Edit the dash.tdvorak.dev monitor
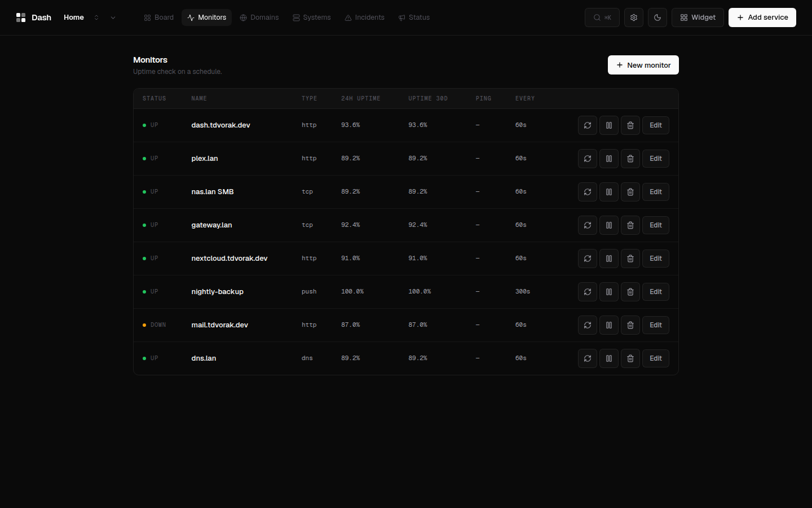 656,125
